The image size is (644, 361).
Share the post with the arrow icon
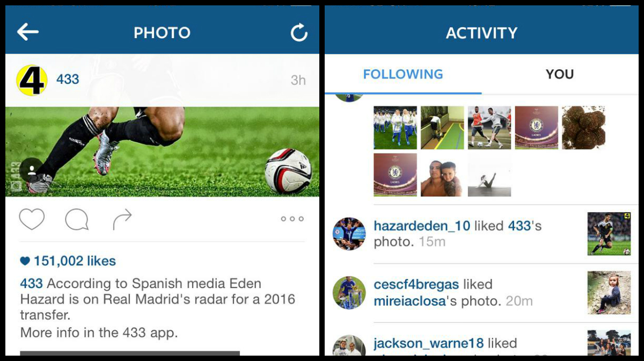click(x=122, y=219)
